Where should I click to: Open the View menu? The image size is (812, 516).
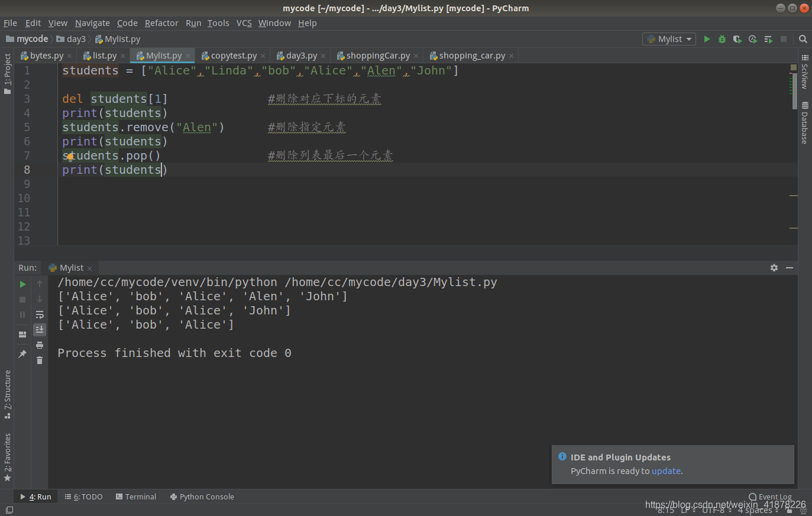(58, 23)
